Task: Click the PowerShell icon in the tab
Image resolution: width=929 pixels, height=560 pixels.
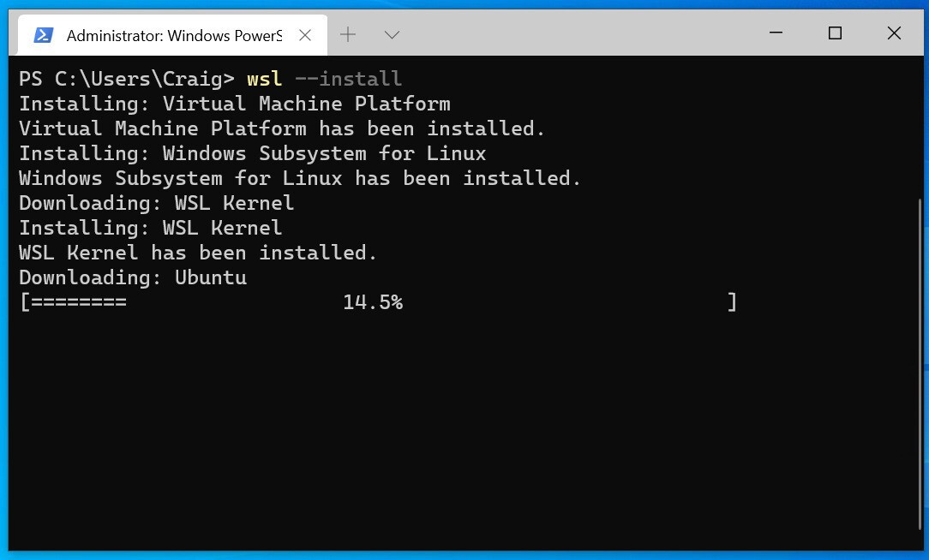Action: (x=43, y=35)
